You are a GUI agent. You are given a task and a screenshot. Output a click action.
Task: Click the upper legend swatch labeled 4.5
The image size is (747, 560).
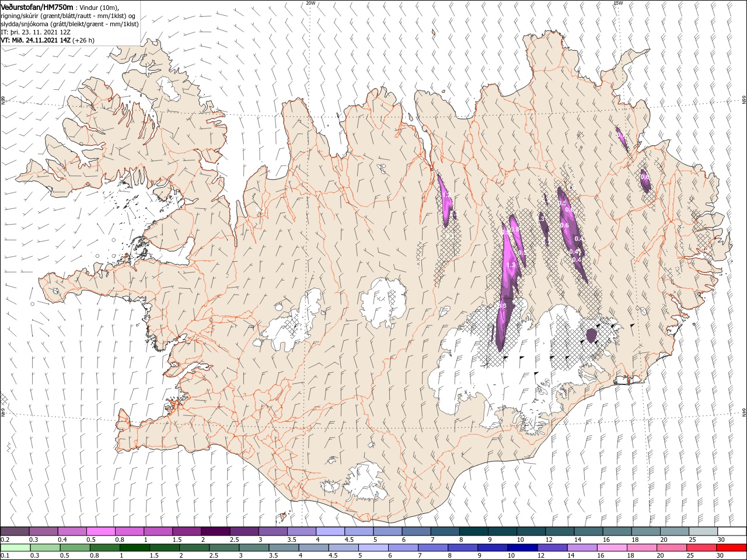point(358,531)
